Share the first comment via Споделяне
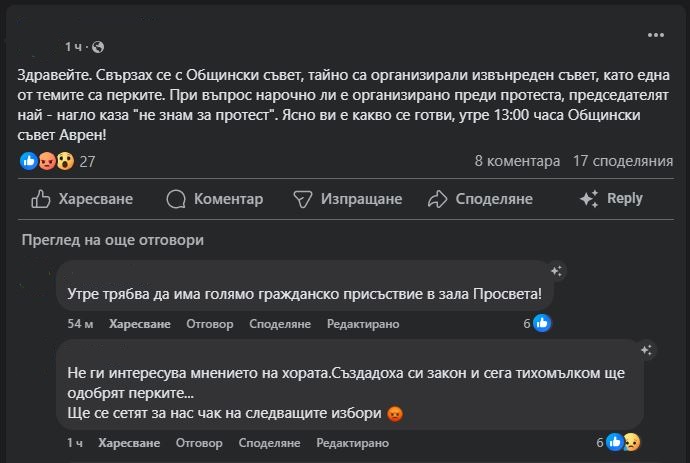This screenshot has width=690, height=463. (x=274, y=324)
